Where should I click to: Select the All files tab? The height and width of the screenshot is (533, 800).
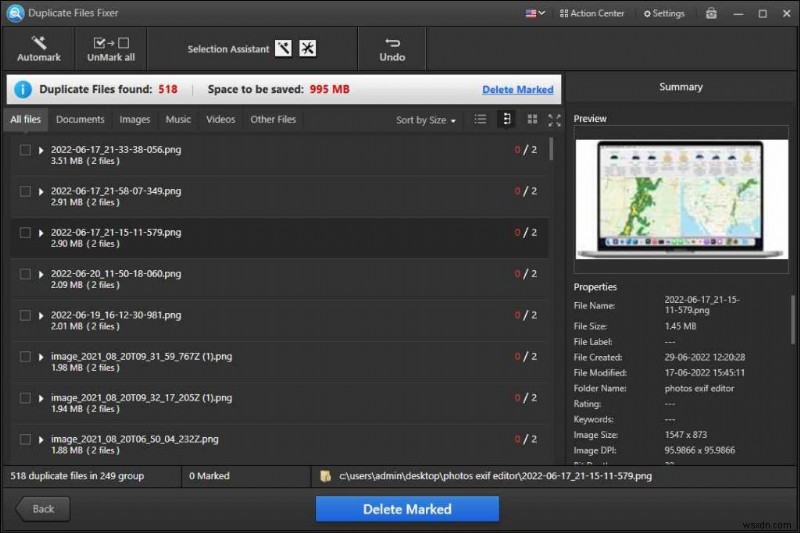click(x=26, y=119)
